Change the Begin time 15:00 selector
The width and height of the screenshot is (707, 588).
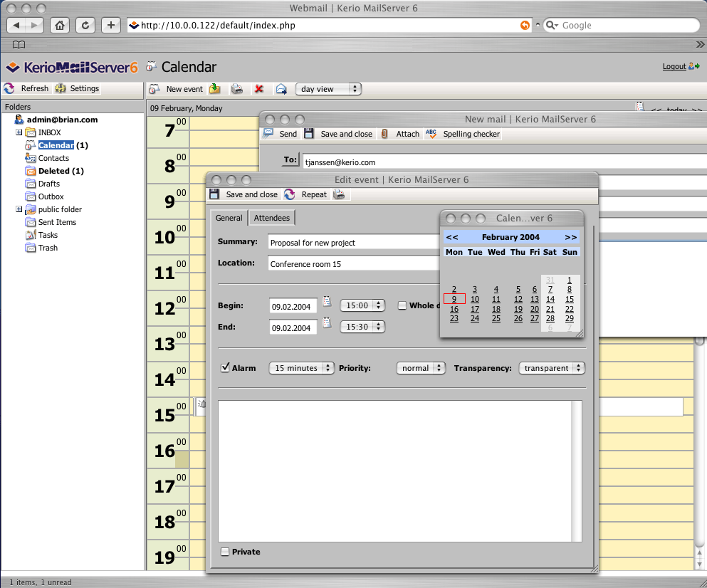point(362,305)
